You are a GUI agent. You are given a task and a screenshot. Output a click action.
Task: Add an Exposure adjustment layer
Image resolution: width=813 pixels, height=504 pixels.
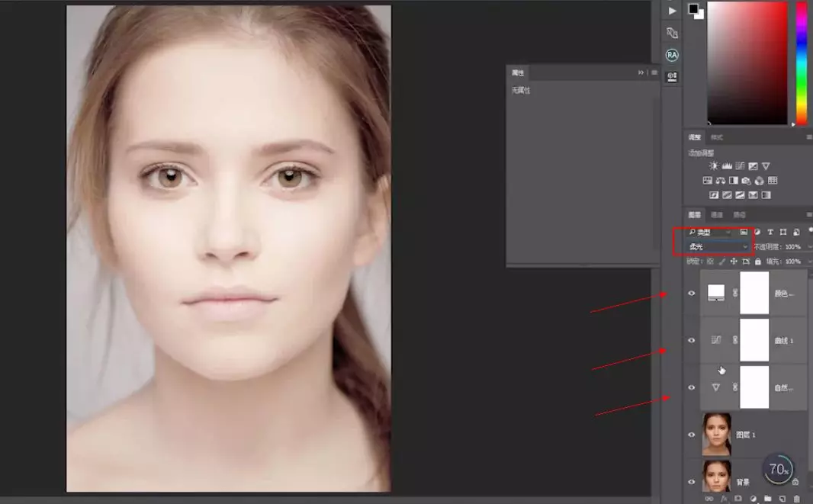(753, 166)
